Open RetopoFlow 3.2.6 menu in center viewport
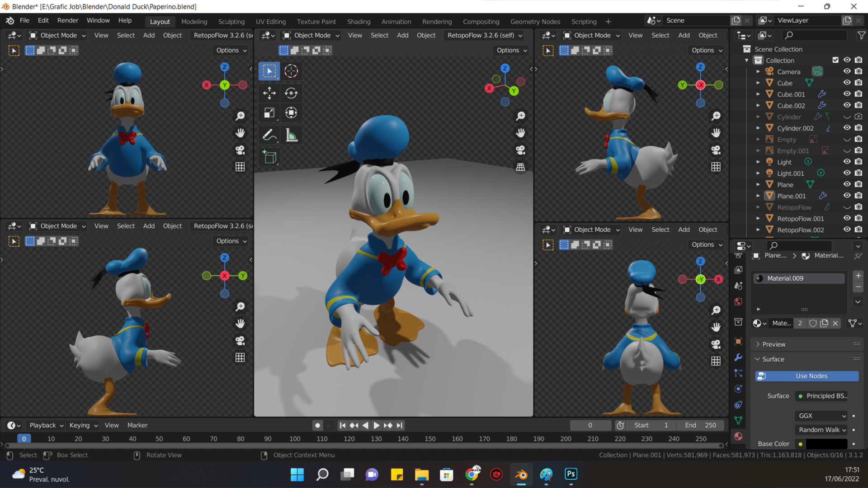Screen dimensions: 868x488 (485, 35)
